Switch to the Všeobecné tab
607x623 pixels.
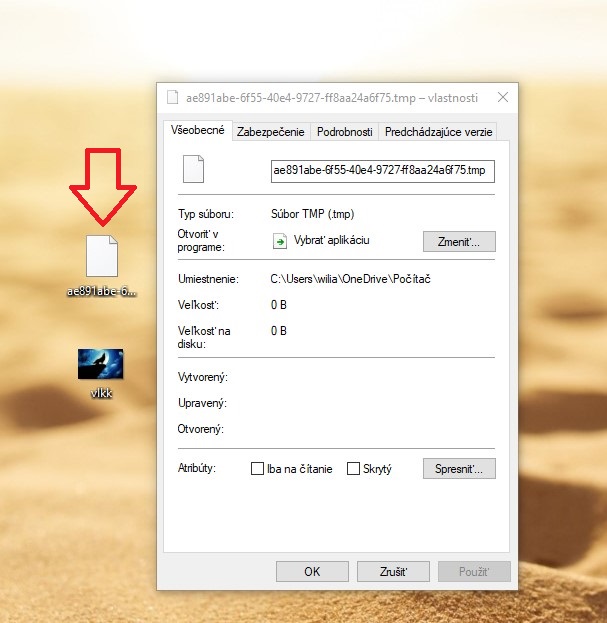(197, 131)
